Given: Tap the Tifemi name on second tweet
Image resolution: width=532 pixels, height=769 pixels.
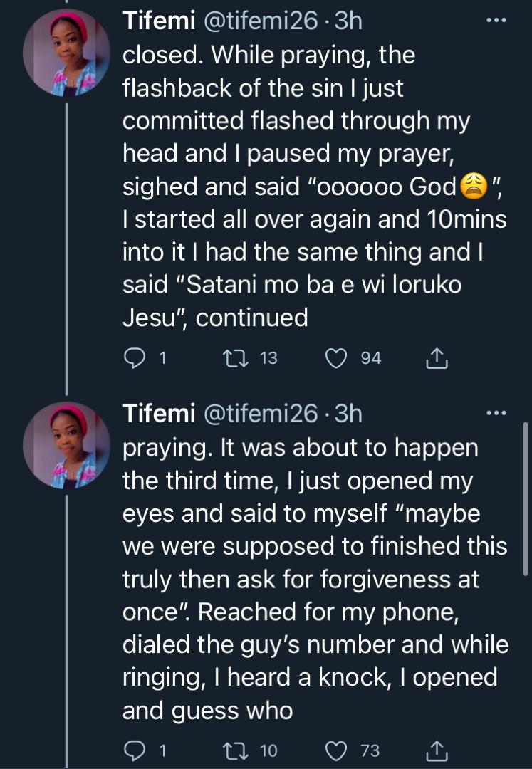Looking at the screenshot, I should [158, 413].
